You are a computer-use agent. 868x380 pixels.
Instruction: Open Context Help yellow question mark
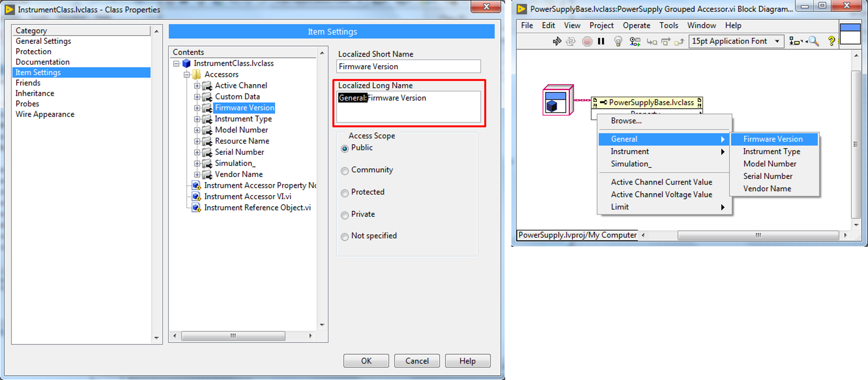coord(831,41)
